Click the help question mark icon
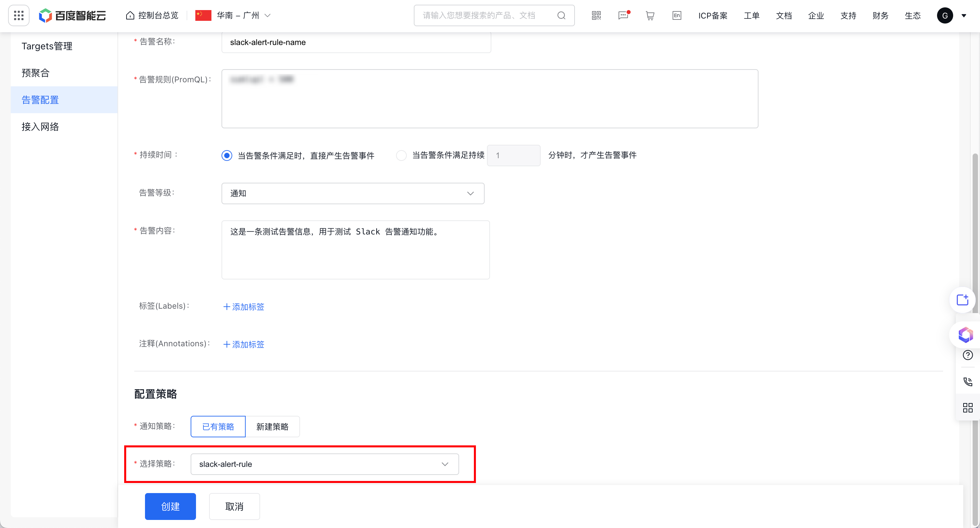Screen dimensions: 980x528 pyautogui.click(x=968, y=355)
